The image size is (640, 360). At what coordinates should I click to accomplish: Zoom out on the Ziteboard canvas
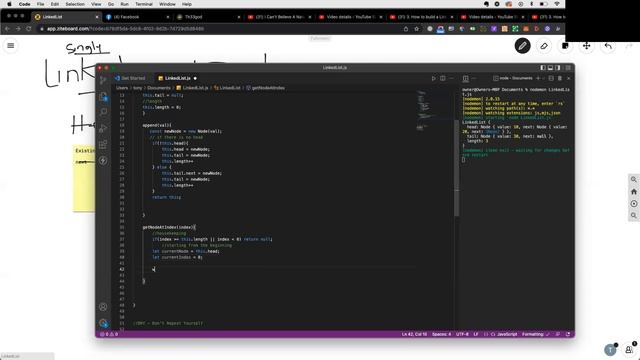pyautogui.click(x=634, y=215)
